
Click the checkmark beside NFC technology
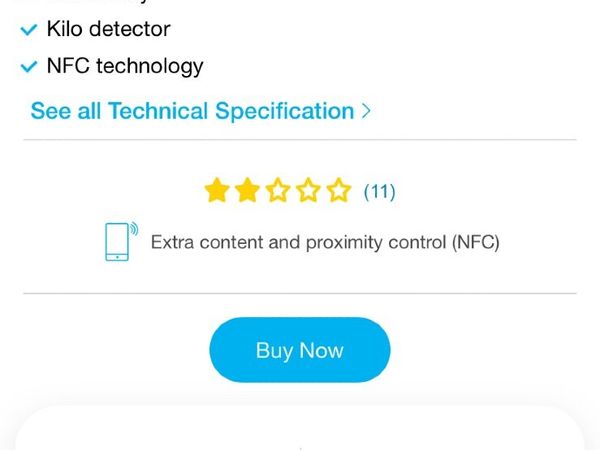pos(29,67)
